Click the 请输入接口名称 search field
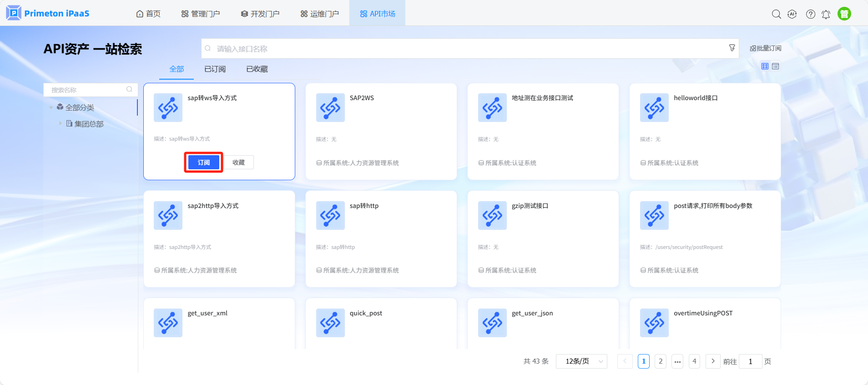Image resolution: width=868 pixels, height=385 pixels. coord(464,49)
